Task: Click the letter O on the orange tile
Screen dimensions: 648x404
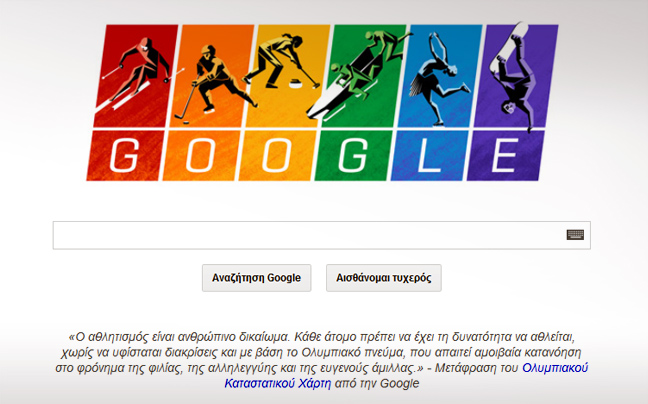Action: coord(201,155)
